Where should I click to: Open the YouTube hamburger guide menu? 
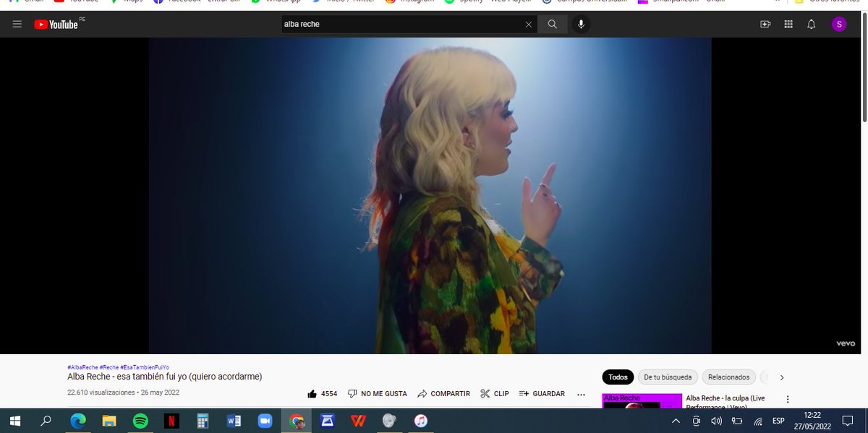17,25
